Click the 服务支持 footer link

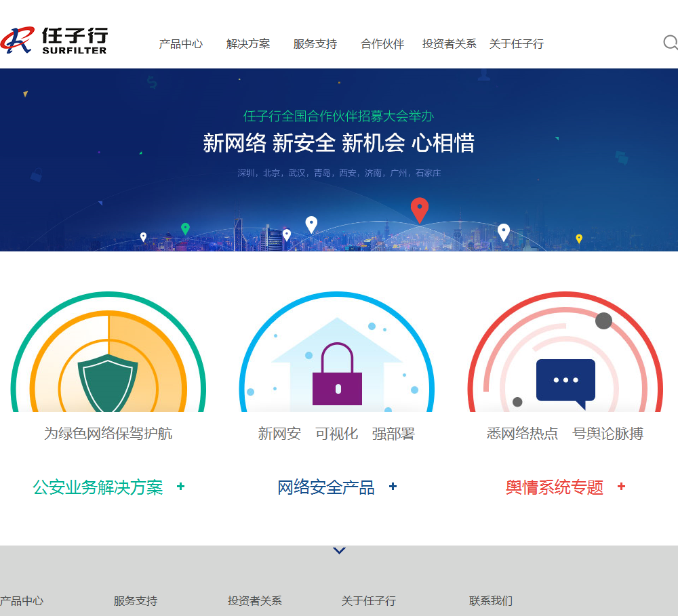coord(136,601)
